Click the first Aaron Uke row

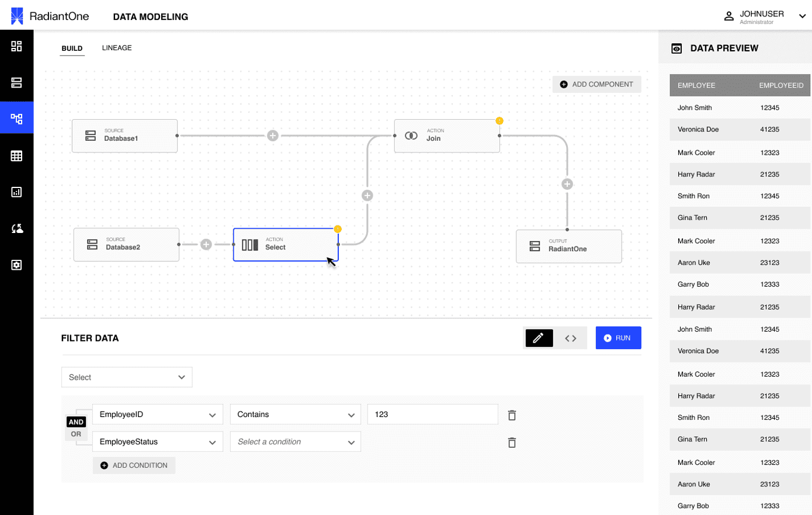point(740,263)
